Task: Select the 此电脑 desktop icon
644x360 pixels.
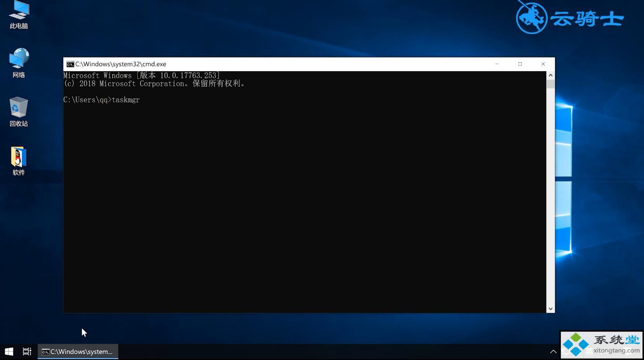Action: click(19, 14)
